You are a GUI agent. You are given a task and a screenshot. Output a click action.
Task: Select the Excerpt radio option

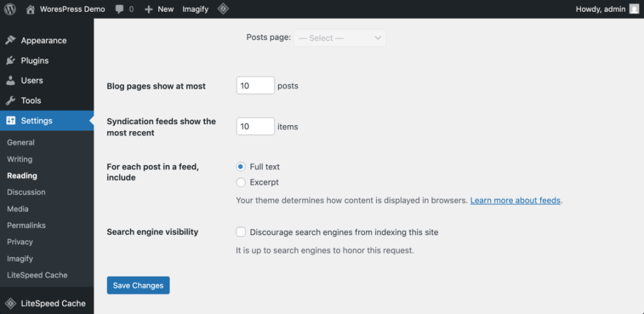click(241, 182)
